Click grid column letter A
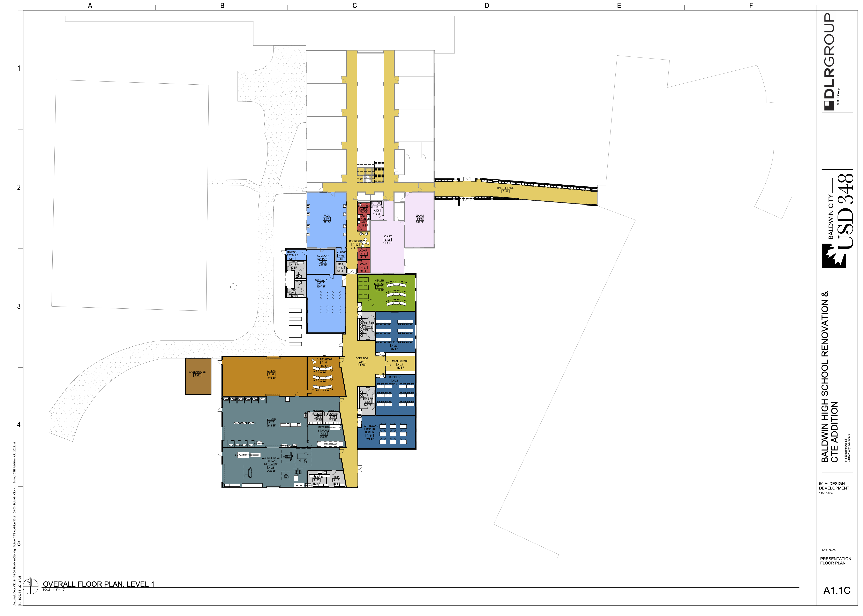 90,6
